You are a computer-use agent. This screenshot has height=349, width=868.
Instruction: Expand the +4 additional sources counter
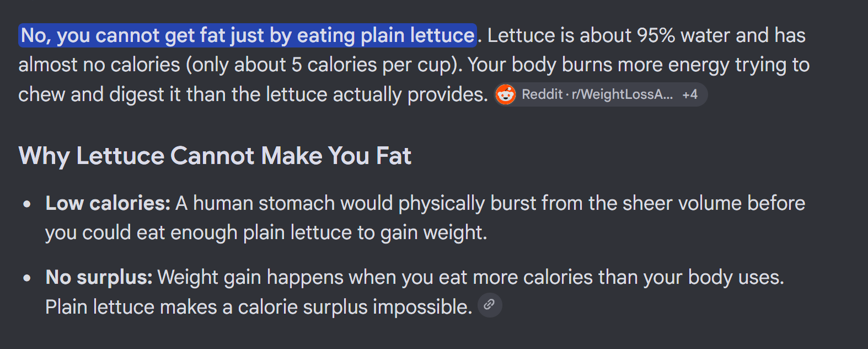click(690, 94)
